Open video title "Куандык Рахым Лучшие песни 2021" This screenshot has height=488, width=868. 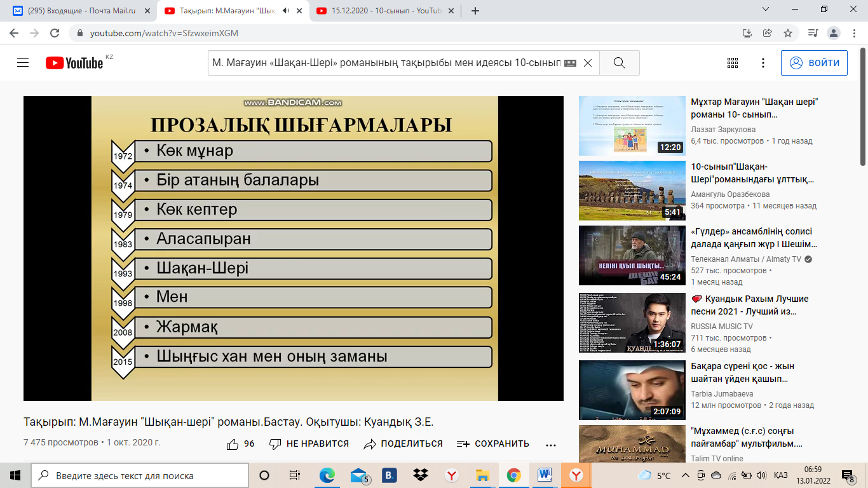click(x=750, y=306)
